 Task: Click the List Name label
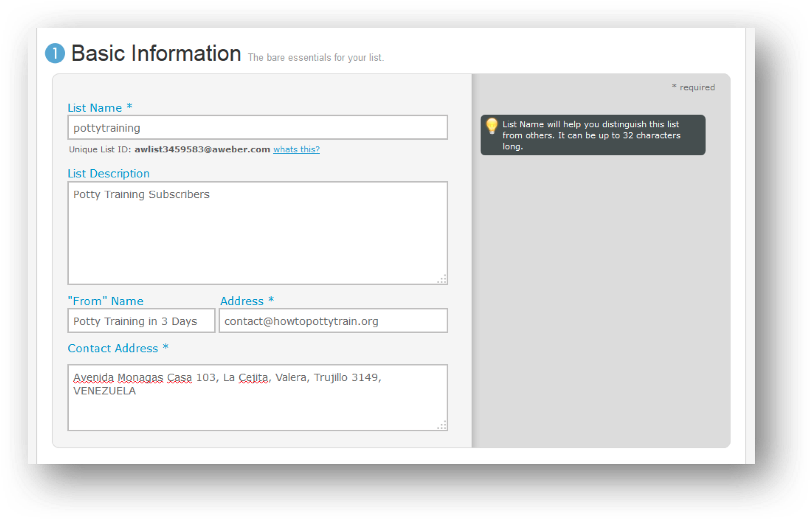pos(95,108)
